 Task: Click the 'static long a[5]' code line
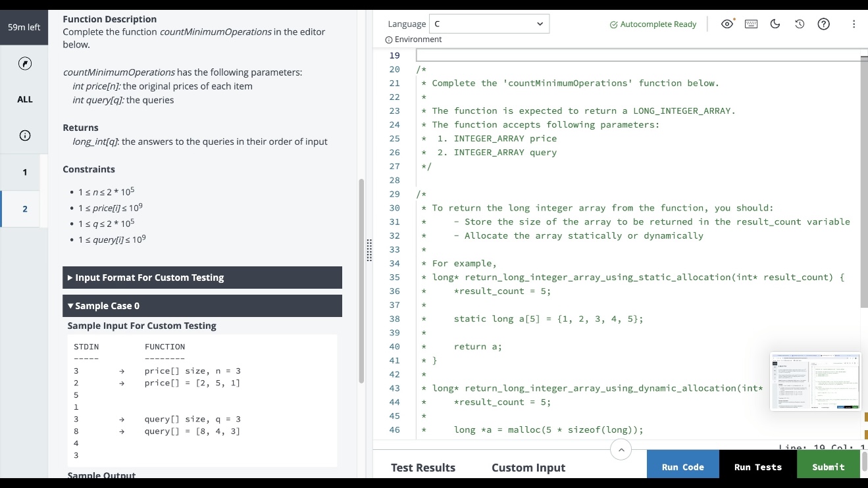click(548, 318)
